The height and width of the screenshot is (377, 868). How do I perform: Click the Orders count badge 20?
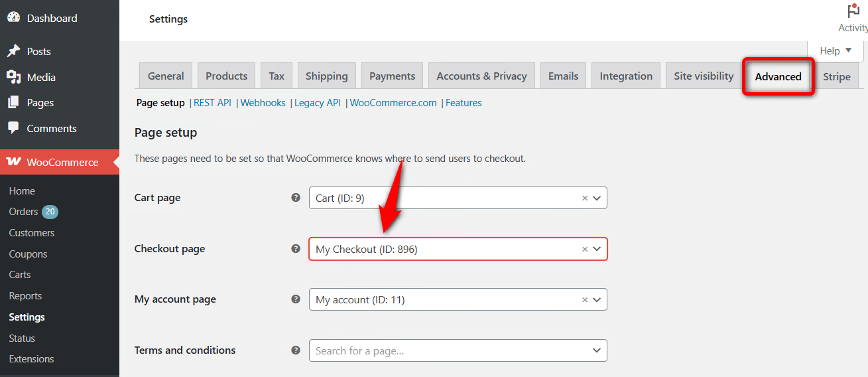pyautogui.click(x=50, y=212)
